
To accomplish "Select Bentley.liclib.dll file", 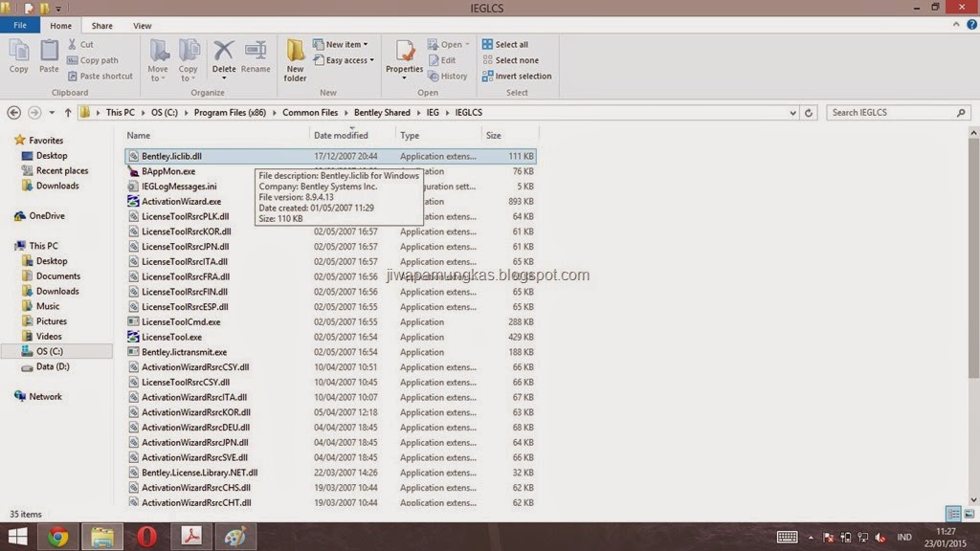I will click(330, 156).
